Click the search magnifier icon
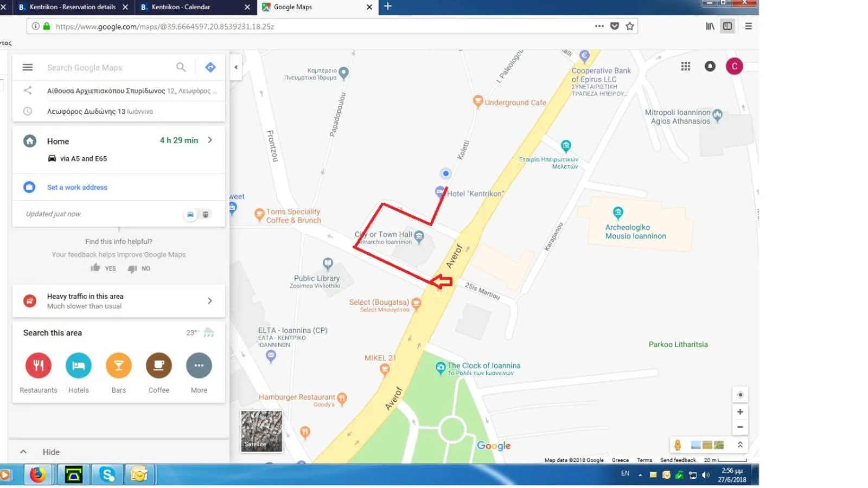The height and width of the screenshot is (488, 868). pyautogui.click(x=181, y=67)
